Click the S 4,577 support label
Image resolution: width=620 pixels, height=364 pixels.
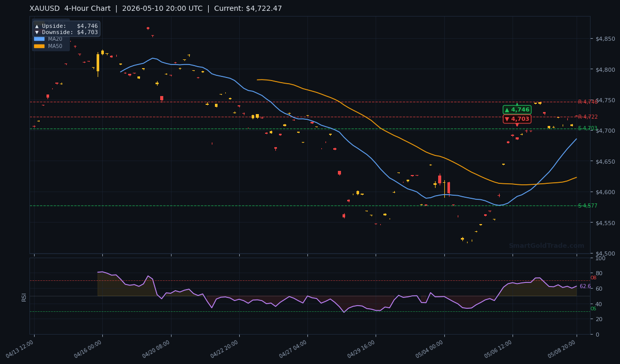(x=587, y=206)
